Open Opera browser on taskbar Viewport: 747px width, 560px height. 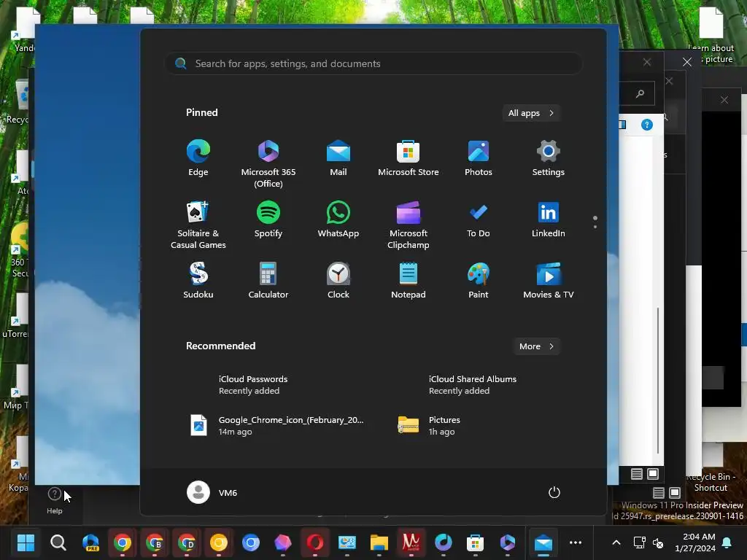315,542
